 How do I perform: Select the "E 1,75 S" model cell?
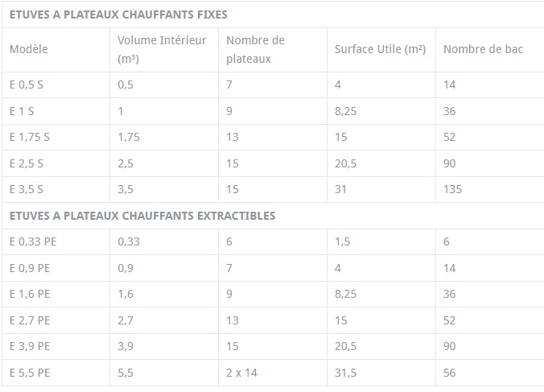[30, 138]
